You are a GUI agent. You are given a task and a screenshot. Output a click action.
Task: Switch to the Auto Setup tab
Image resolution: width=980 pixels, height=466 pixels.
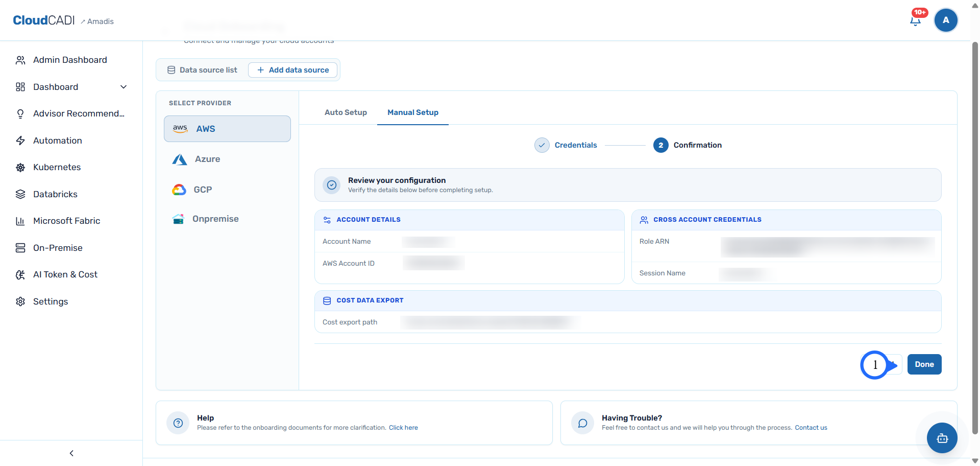coord(346,112)
